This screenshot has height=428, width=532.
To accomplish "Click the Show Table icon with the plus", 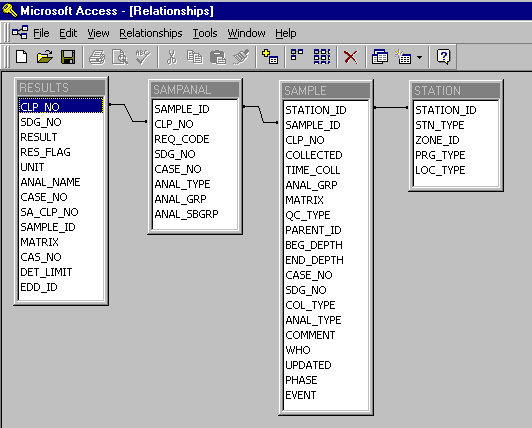I will point(270,57).
